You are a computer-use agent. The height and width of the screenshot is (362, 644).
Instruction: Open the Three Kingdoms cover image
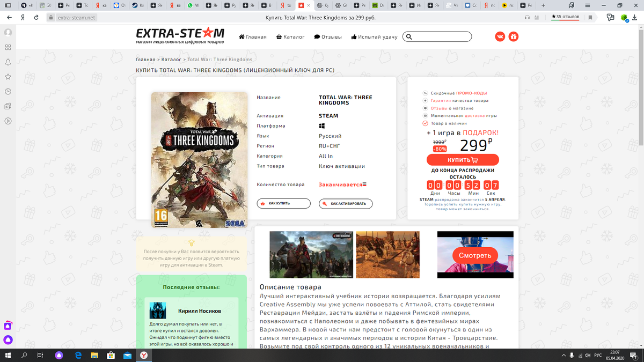pyautogui.click(x=199, y=160)
